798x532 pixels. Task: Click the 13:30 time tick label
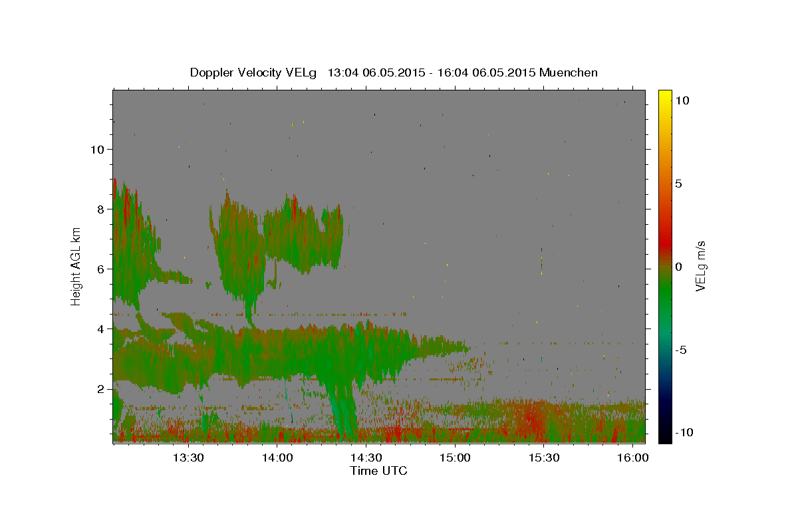click(188, 458)
